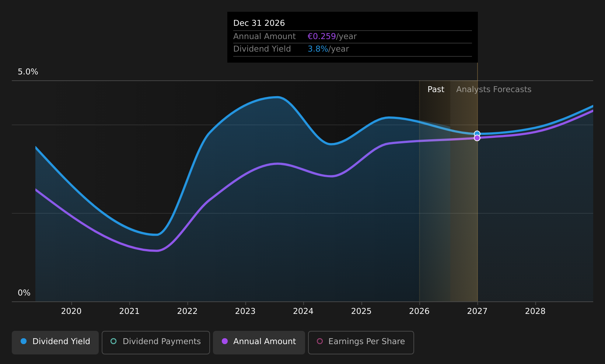Click the Dividend Yield tooltip row label
This screenshot has width=605, height=364.
[262, 49]
